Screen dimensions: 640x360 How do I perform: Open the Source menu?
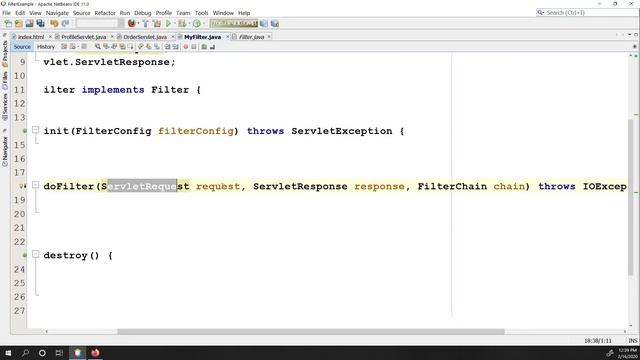click(x=81, y=13)
